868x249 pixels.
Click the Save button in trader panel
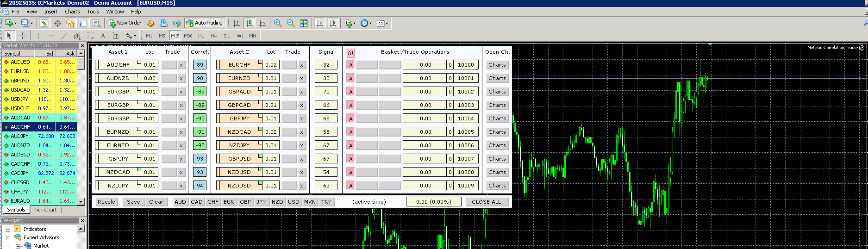133,202
